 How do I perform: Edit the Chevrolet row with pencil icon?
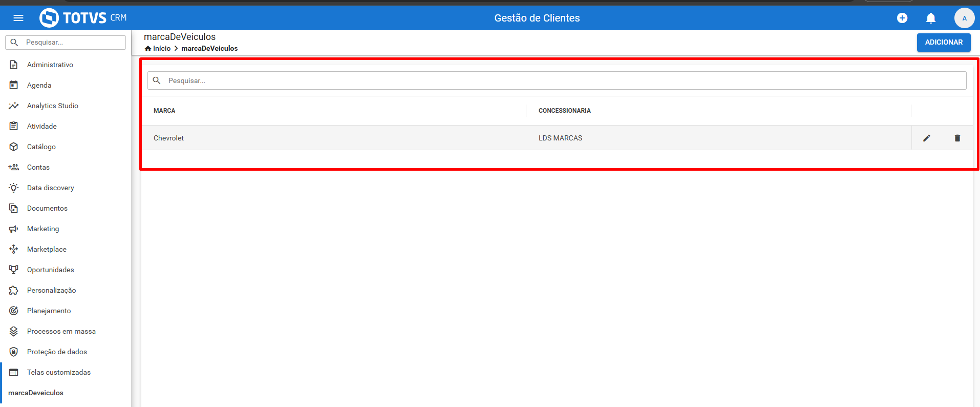coord(927,138)
